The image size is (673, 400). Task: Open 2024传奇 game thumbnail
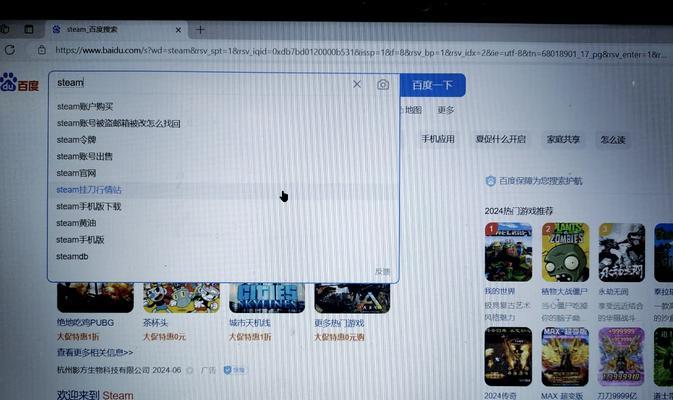coord(508,356)
